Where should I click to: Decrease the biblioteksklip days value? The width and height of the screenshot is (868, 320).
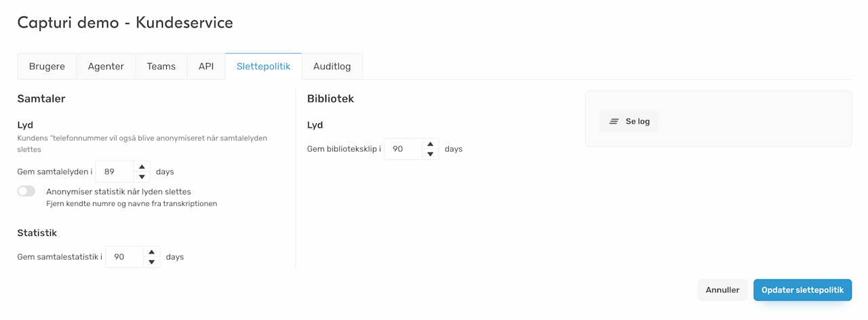click(431, 154)
